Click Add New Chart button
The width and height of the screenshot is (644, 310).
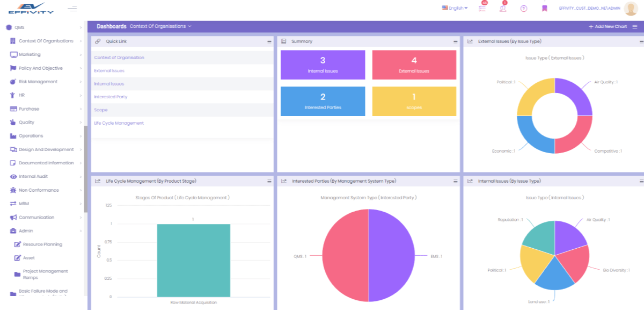pos(608,26)
